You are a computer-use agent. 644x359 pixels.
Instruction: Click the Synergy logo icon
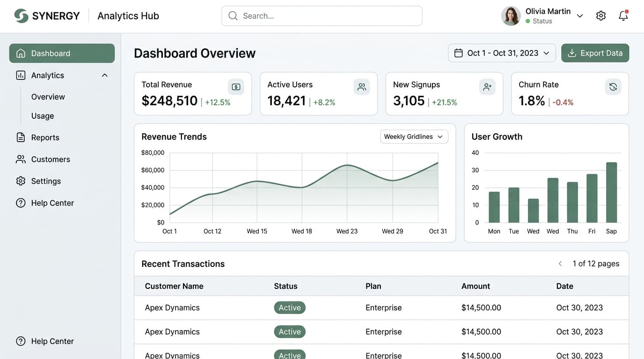pyautogui.click(x=21, y=16)
